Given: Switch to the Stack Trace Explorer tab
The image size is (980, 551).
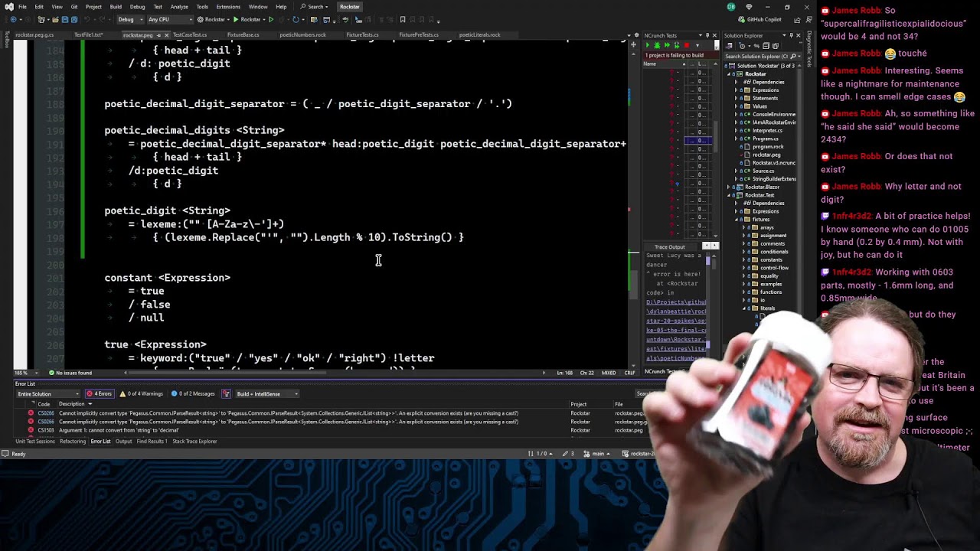Looking at the screenshot, I should click(x=194, y=442).
